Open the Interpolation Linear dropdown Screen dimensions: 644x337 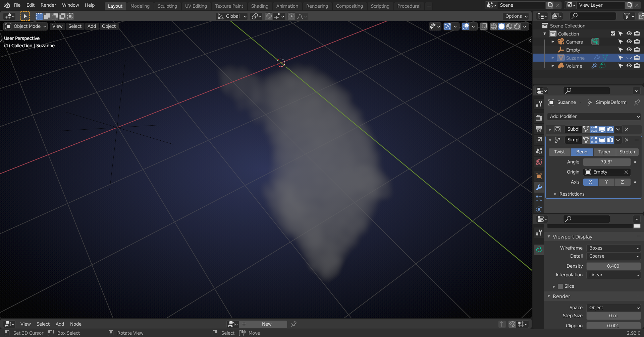point(613,275)
